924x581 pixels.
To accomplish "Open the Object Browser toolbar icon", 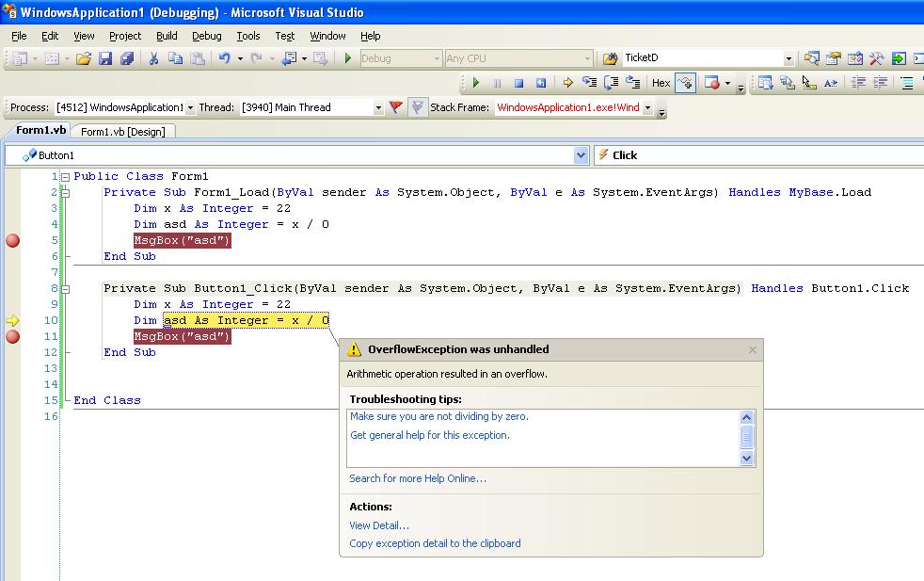I will coord(855,58).
